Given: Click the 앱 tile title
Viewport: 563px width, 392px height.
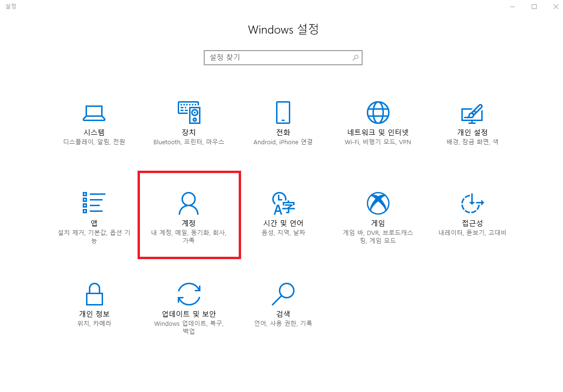Looking at the screenshot, I should pos(94,223).
